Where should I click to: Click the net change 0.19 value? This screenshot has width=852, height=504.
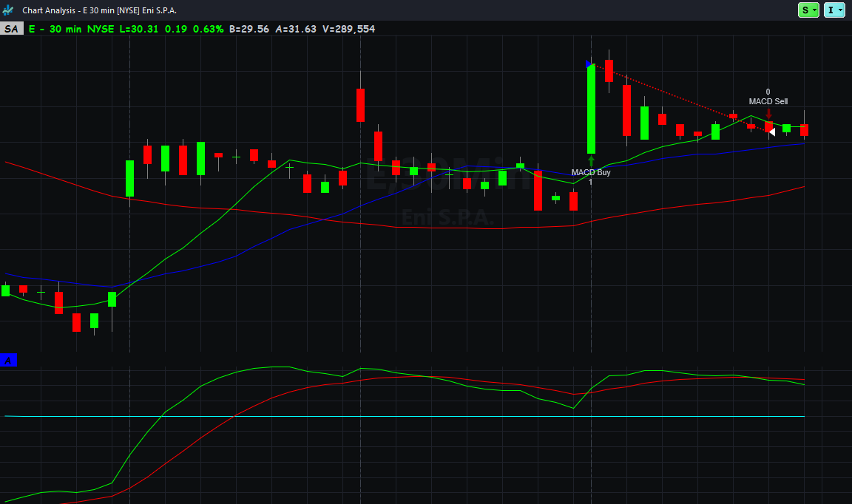175,29
